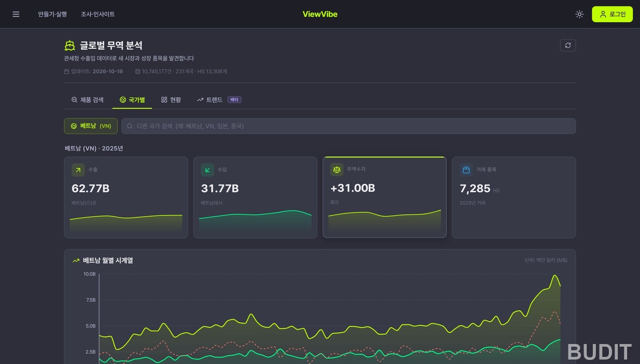This screenshot has height=364, width=640.
Task: Open the 조사·인사이트 menu
Action: tap(98, 14)
